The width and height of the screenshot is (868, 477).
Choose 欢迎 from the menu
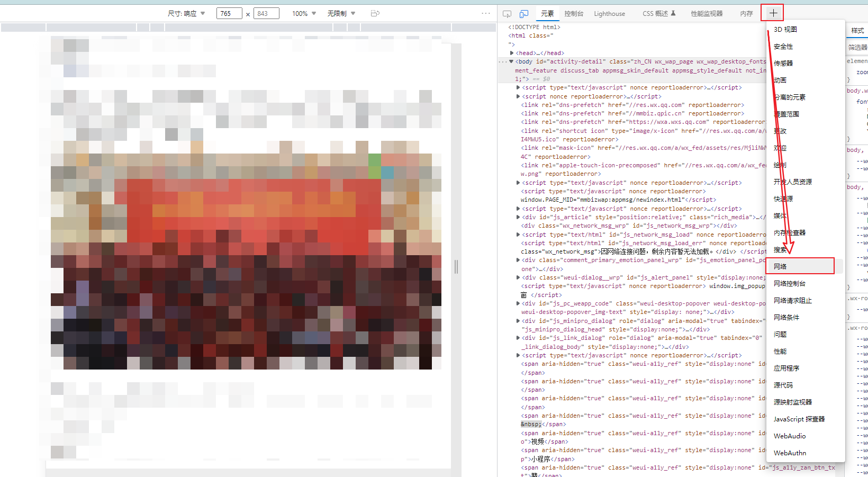[805, 148]
